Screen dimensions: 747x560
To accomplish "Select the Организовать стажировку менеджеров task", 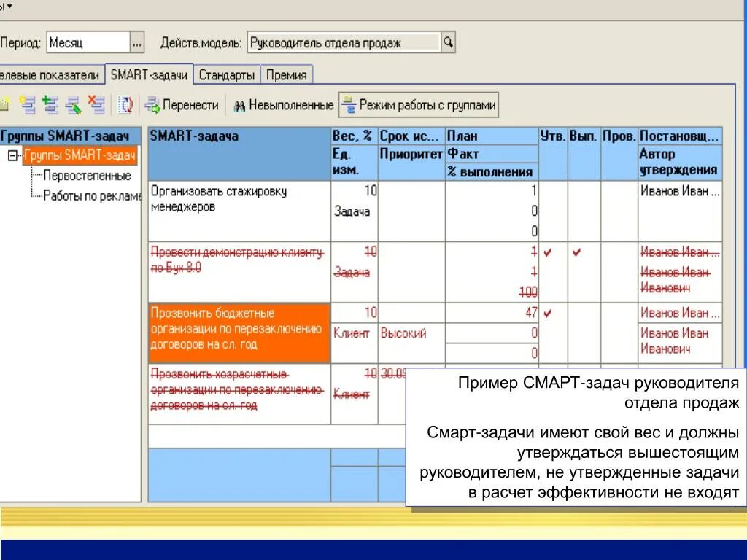I will point(239,211).
